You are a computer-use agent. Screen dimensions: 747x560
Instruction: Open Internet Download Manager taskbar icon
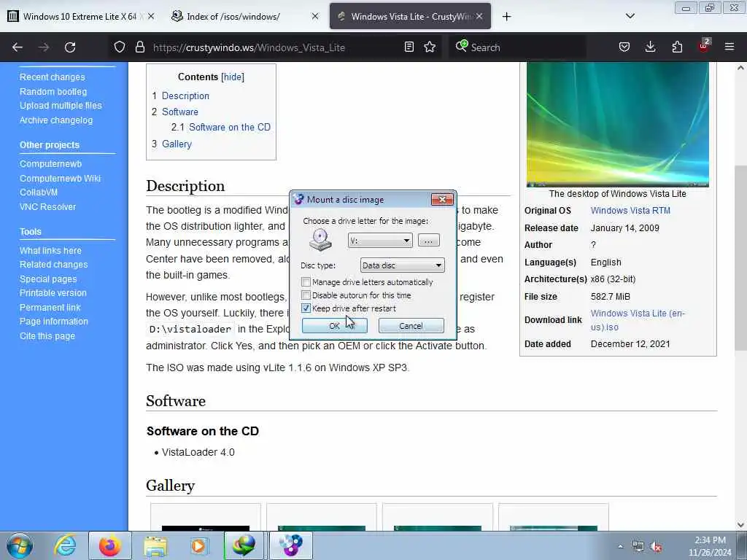[244, 545]
